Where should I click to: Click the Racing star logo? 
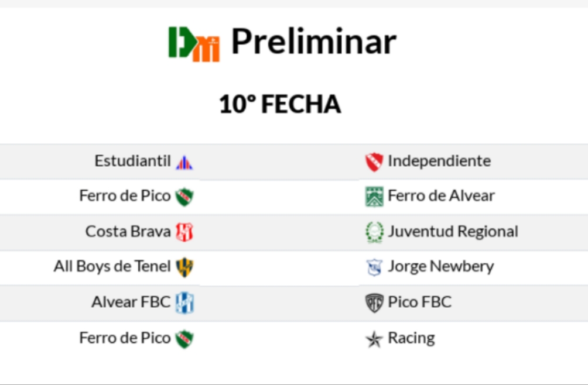tap(374, 339)
